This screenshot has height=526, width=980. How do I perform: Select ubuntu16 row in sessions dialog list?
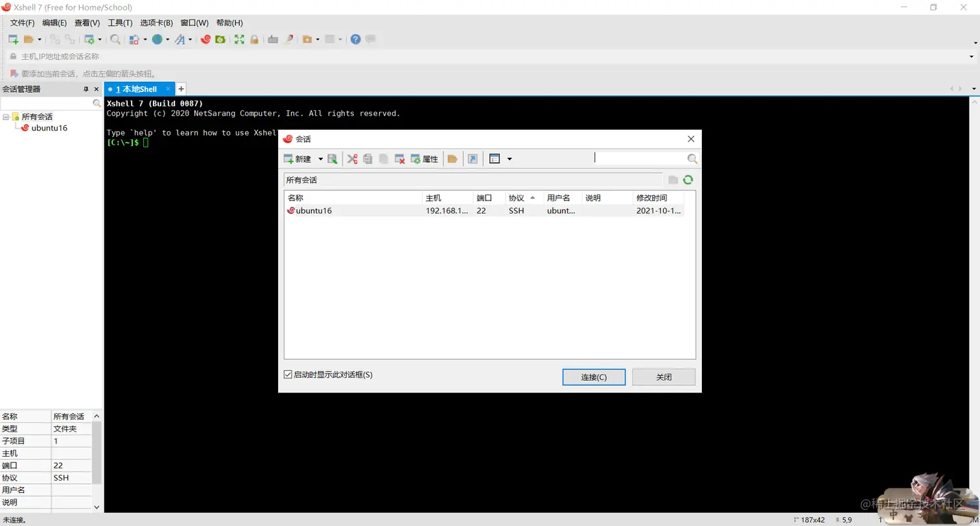click(484, 211)
